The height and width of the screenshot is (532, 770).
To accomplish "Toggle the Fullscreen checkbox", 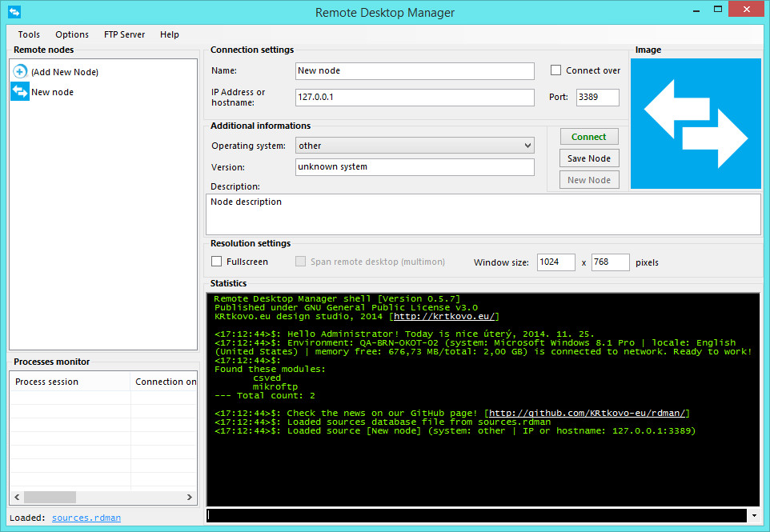I will (217, 262).
